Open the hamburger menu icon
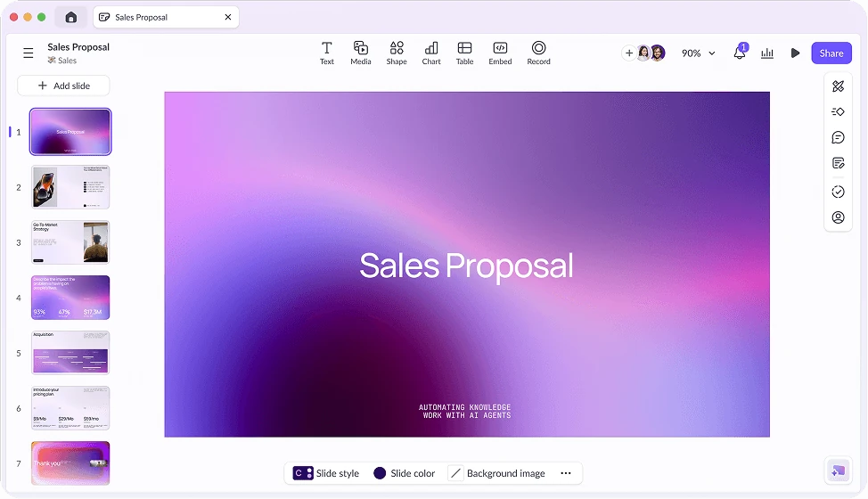868x499 pixels. [29, 53]
